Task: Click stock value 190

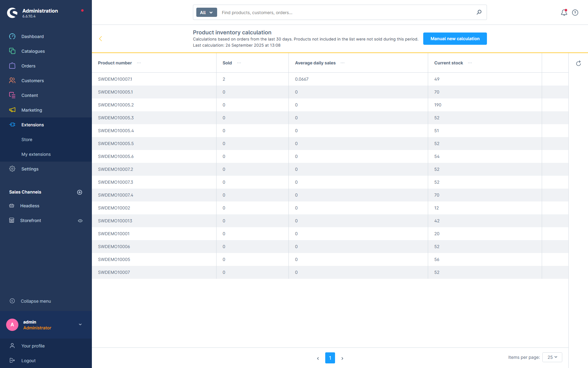Action: click(x=438, y=105)
